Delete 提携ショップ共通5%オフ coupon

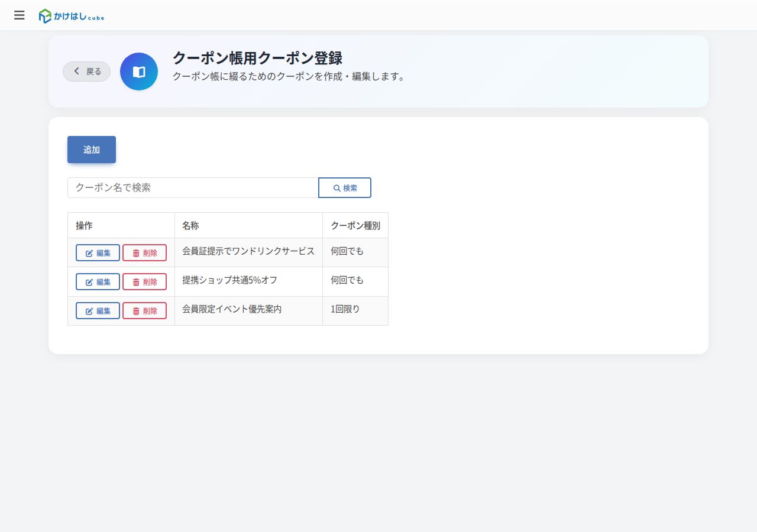click(x=144, y=281)
